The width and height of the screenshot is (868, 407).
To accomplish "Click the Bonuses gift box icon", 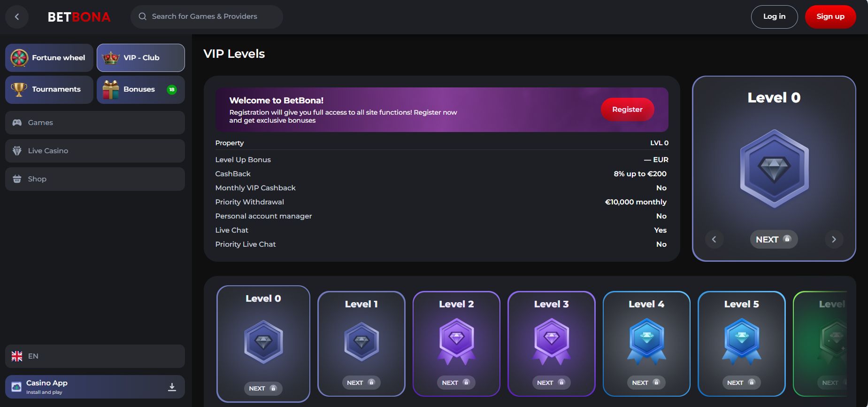I will pos(111,90).
